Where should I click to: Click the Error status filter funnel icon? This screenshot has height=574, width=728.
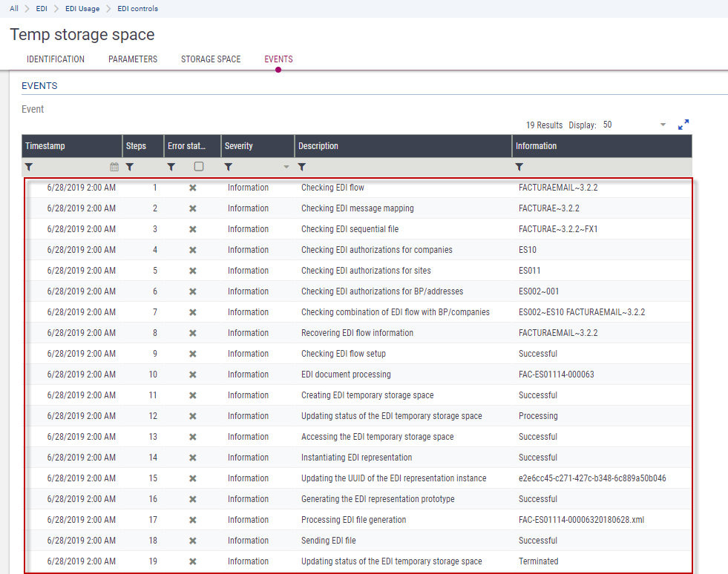pyautogui.click(x=171, y=167)
